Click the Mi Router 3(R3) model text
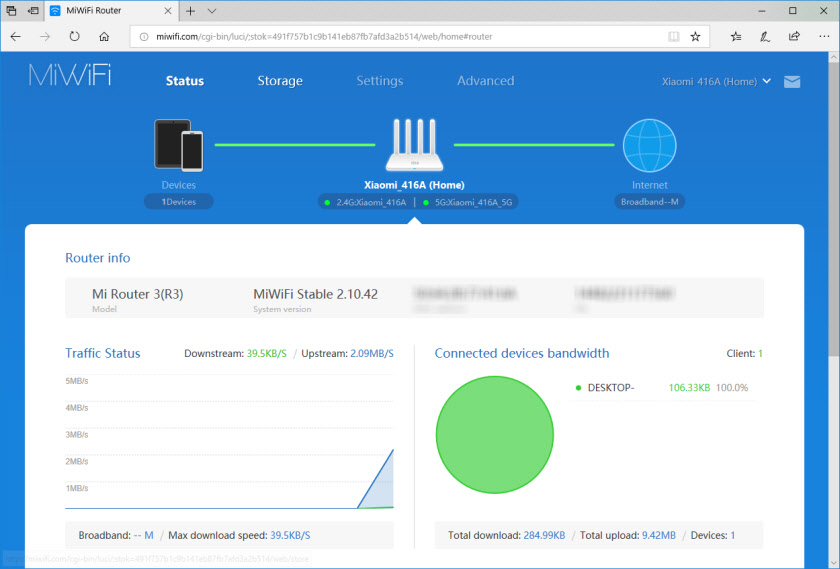 [138, 294]
